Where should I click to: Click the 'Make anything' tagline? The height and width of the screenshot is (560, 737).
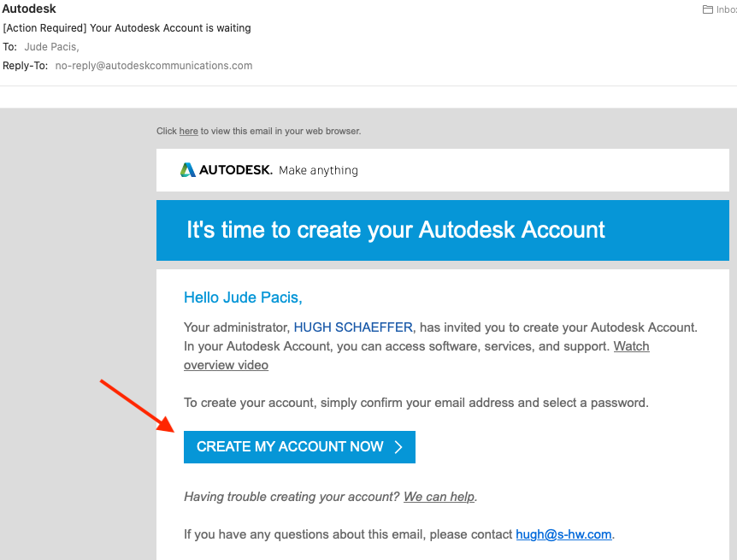coord(318,170)
